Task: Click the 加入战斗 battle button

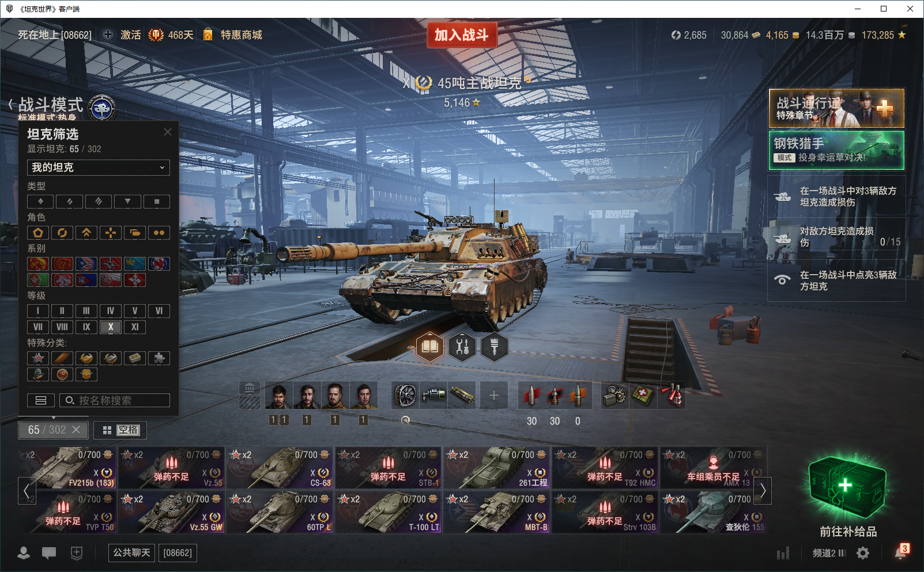Action: pyautogui.click(x=462, y=35)
